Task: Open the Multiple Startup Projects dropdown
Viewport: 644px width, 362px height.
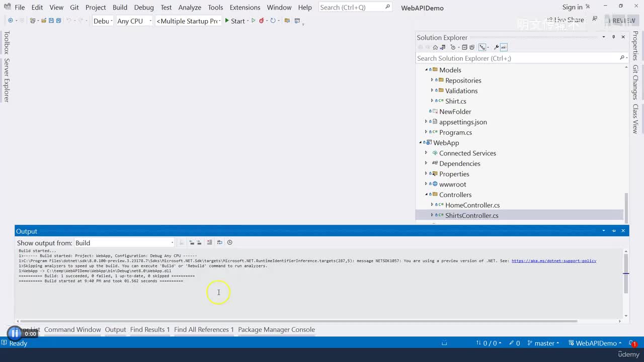Action: point(189,21)
